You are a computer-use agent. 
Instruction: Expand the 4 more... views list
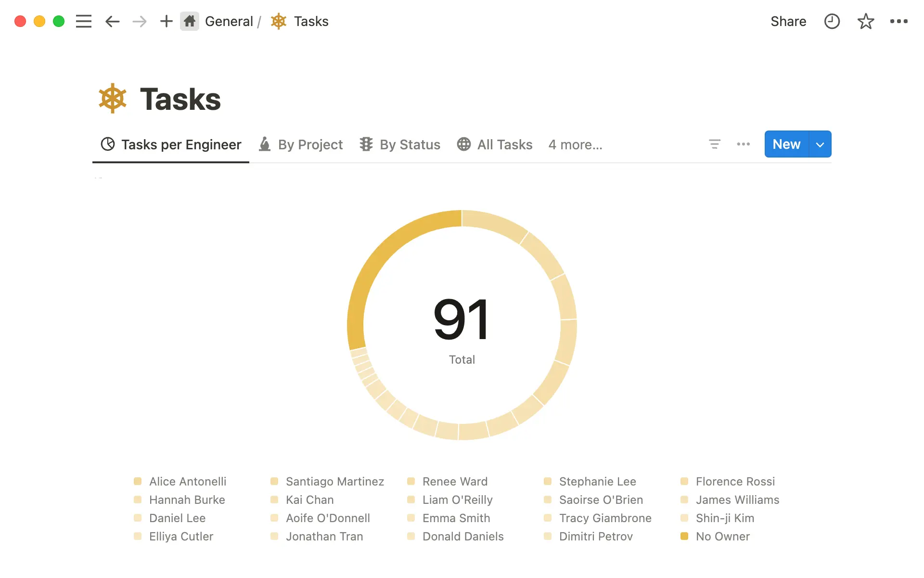click(x=575, y=144)
